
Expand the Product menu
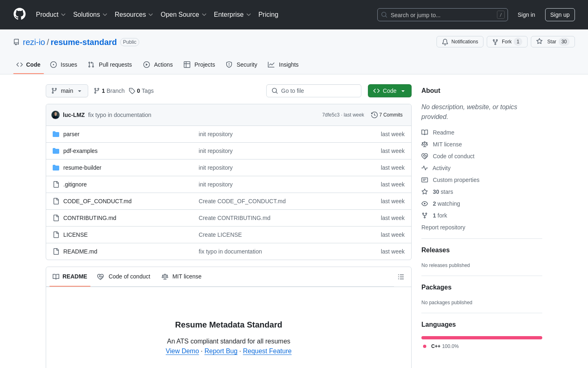[51, 15]
